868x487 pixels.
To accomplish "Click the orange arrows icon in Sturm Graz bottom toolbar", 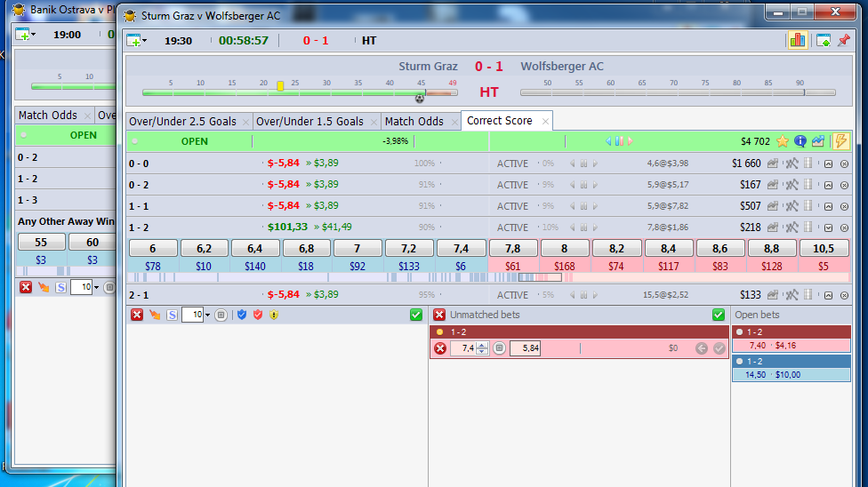I will 155,315.
